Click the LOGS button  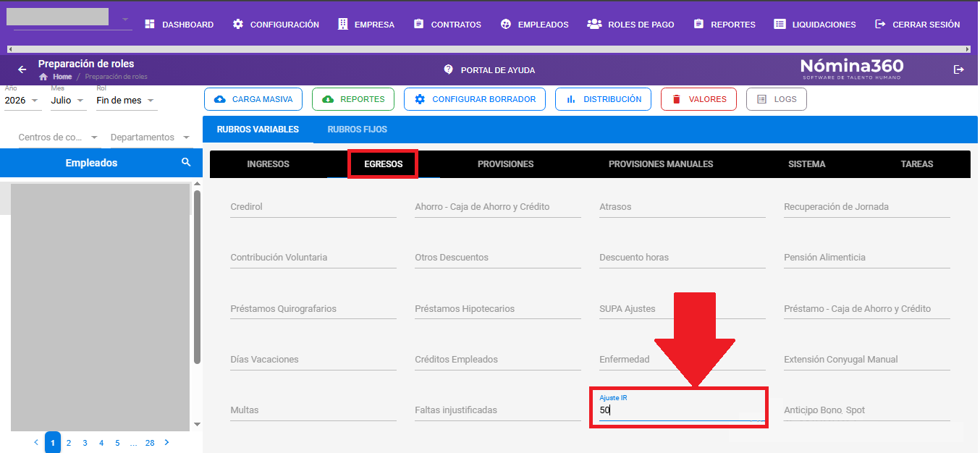pyautogui.click(x=776, y=99)
